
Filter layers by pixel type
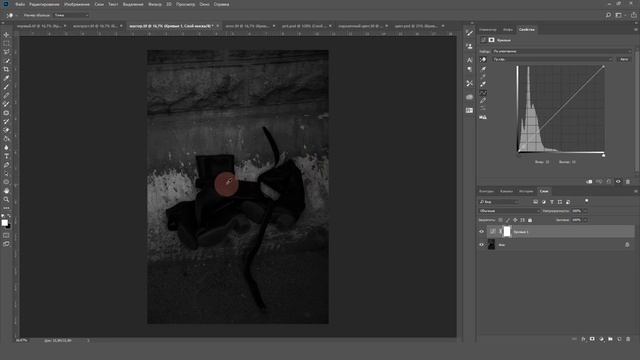pos(536,202)
